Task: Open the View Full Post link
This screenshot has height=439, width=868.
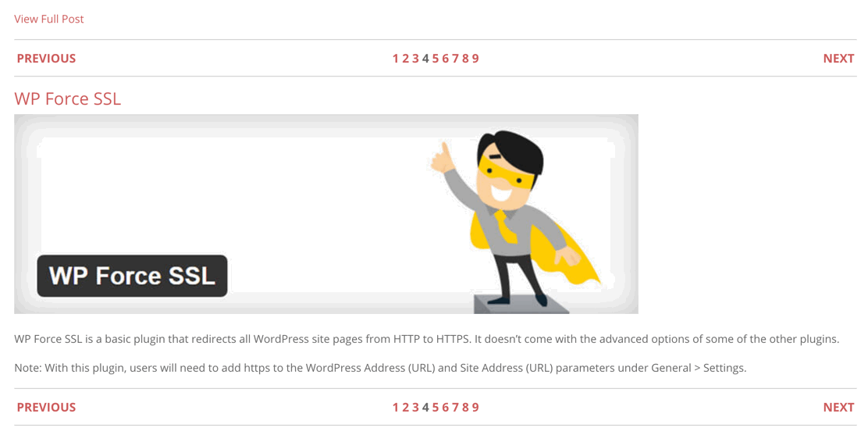Action: click(x=48, y=19)
